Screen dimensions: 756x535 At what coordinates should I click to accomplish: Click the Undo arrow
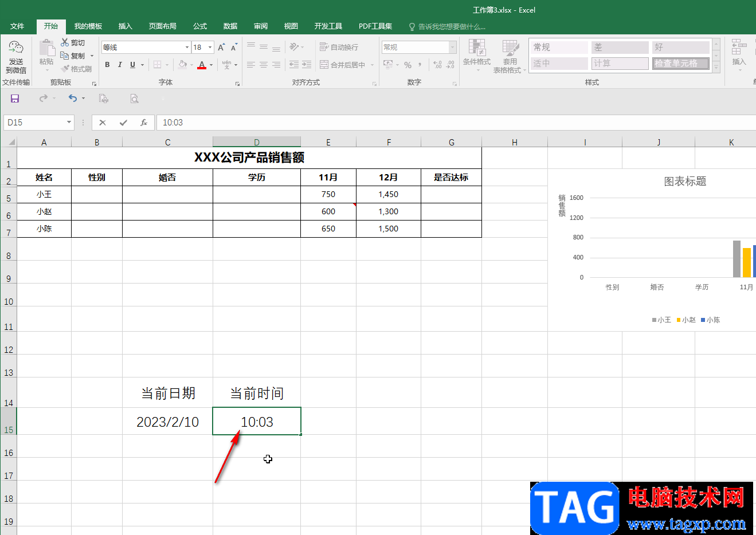[73, 99]
